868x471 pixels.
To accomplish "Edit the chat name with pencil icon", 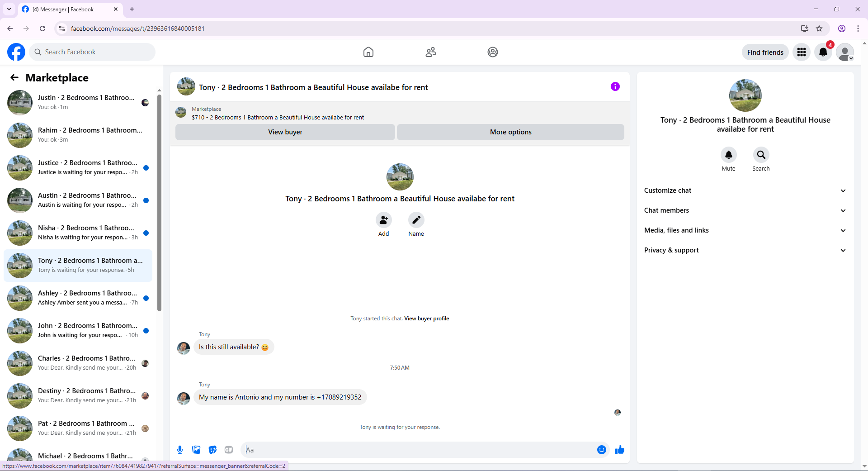I will pos(416,220).
